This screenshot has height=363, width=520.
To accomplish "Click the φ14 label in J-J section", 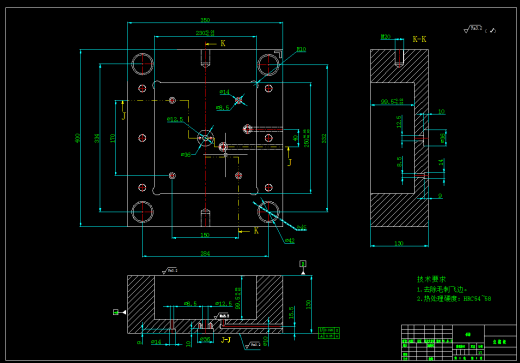I will pyautogui.click(x=156, y=342).
